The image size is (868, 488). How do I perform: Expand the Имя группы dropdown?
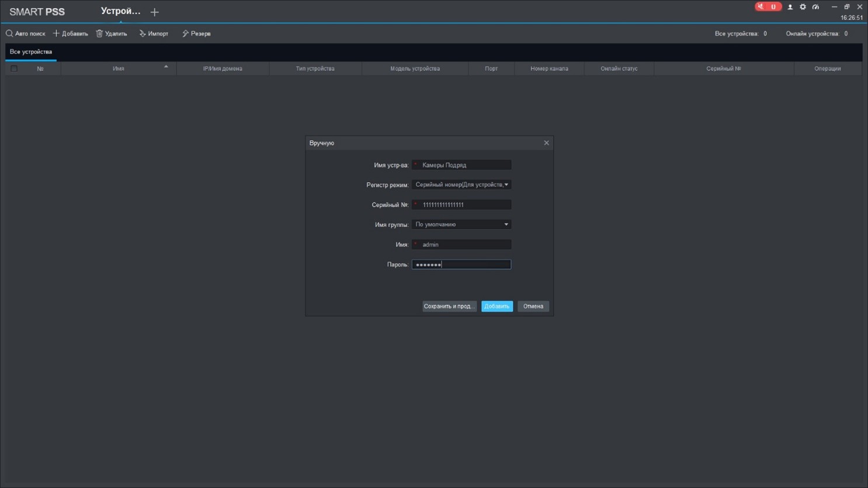461,225
